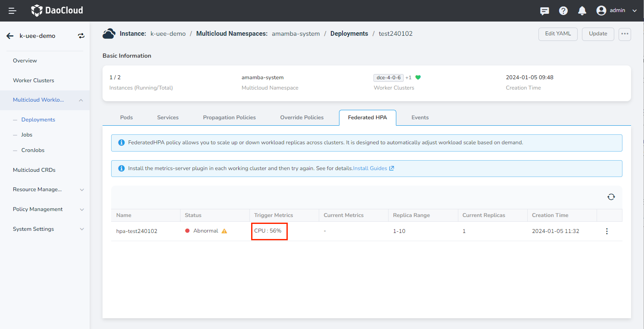The height and width of the screenshot is (329, 644).
Task: Select CronJobs in the sidebar
Action: [33, 150]
